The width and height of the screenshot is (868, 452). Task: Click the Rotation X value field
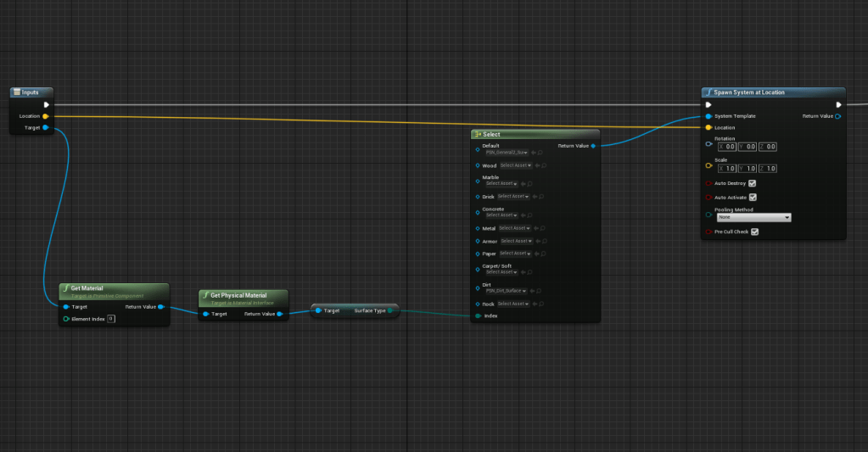point(730,147)
